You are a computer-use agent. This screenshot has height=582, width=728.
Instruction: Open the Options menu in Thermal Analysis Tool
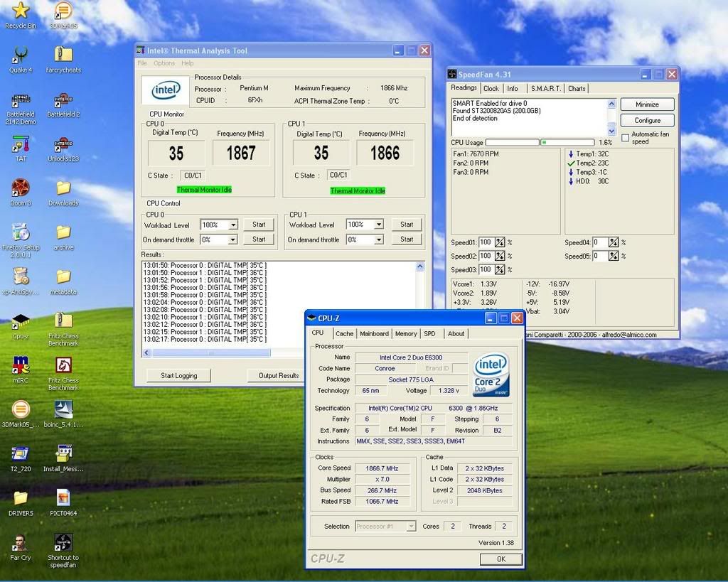(x=164, y=63)
